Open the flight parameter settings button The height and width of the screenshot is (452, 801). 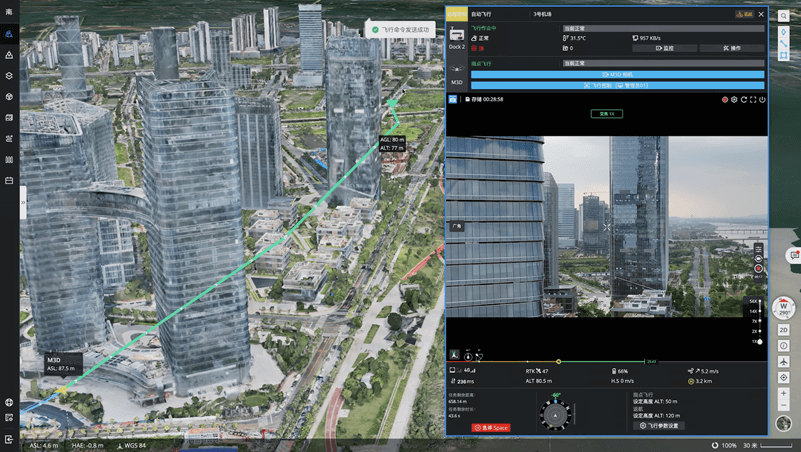pos(660,426)
